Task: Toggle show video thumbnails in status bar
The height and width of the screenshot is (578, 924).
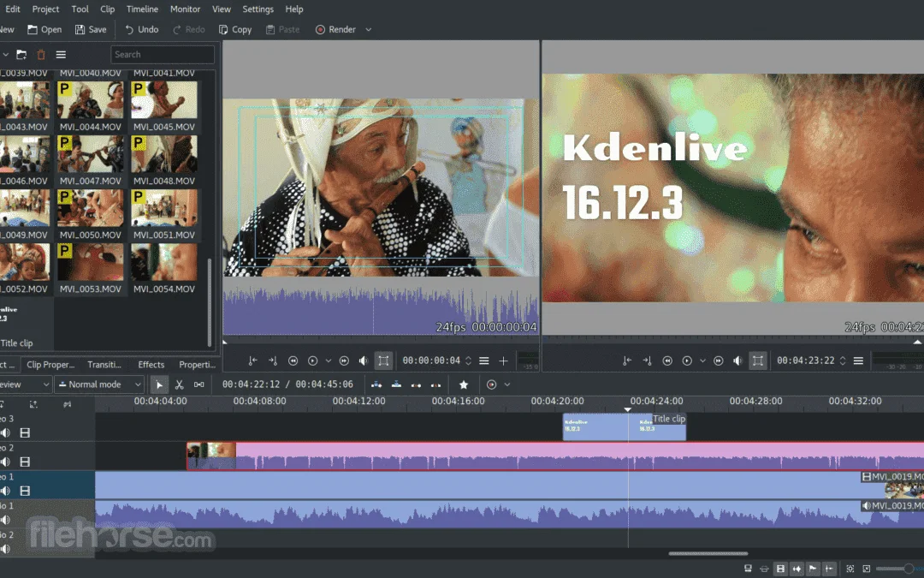Action: (x=780, y=569)
